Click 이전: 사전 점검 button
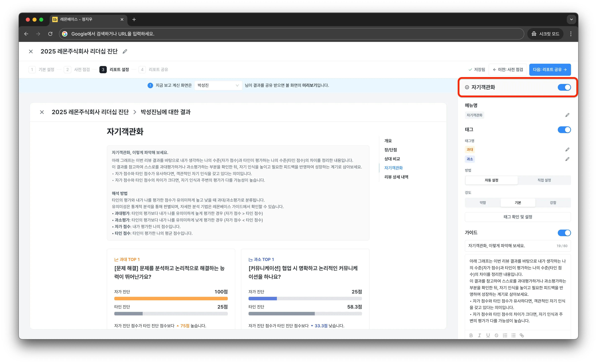 point(508,70)
